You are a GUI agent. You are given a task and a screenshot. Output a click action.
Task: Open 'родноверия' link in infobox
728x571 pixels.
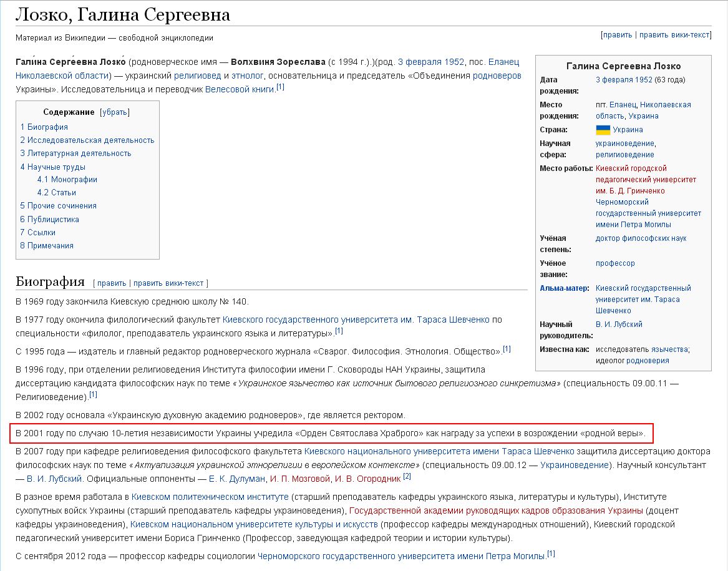tap(648, 361)
